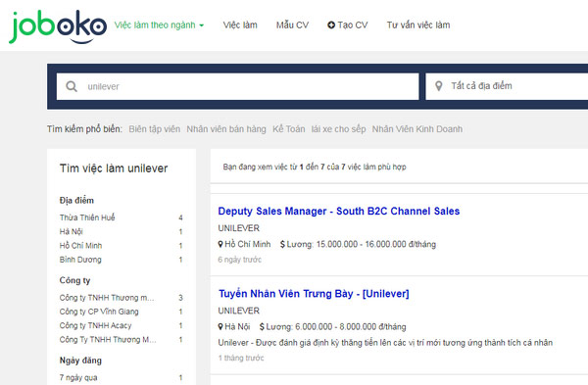This screenshot has height=385, width=588.
Task: Open the Tư vấn việc làm menu
Action: pos(418,25)
